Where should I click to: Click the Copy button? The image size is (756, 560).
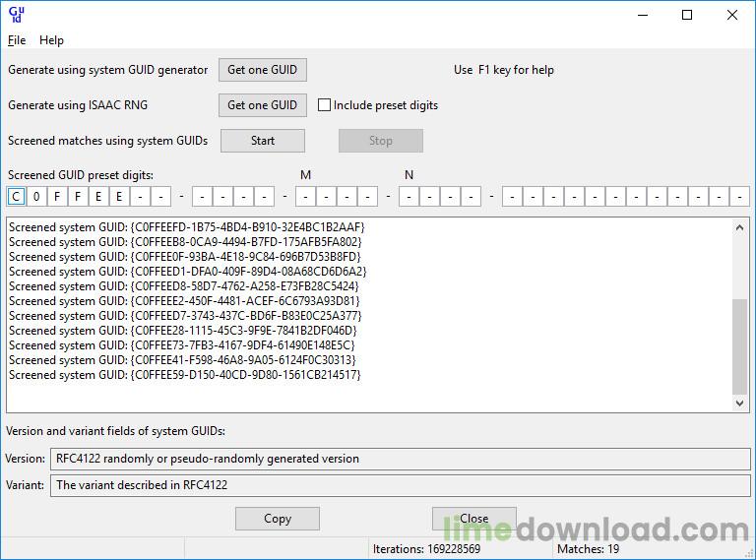(278, 519)
